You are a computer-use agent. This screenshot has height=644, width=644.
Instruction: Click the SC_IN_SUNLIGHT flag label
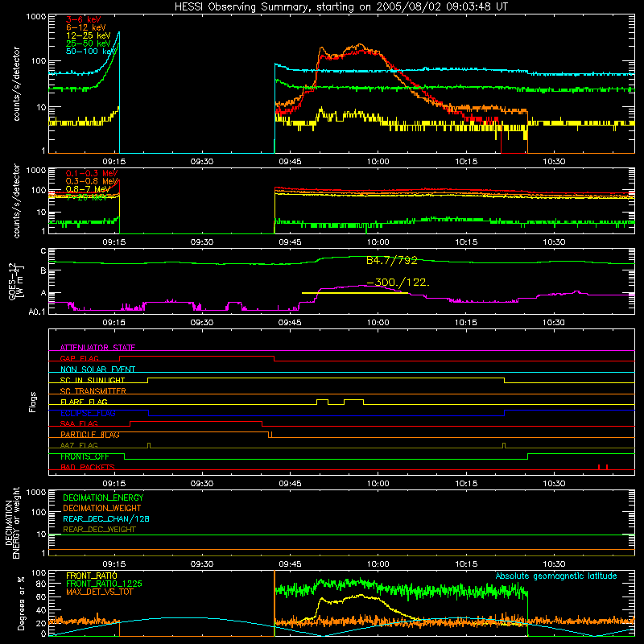(93, 380)
